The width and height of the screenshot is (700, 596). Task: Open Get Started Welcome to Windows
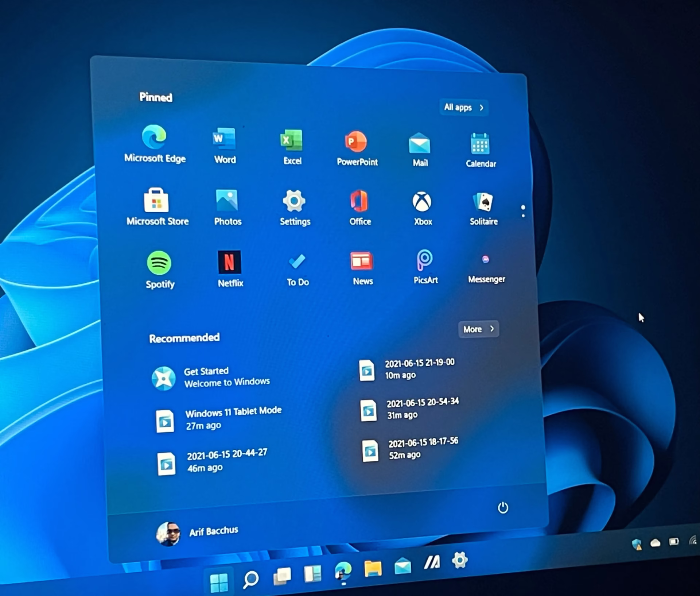click(x=211, y=378)
